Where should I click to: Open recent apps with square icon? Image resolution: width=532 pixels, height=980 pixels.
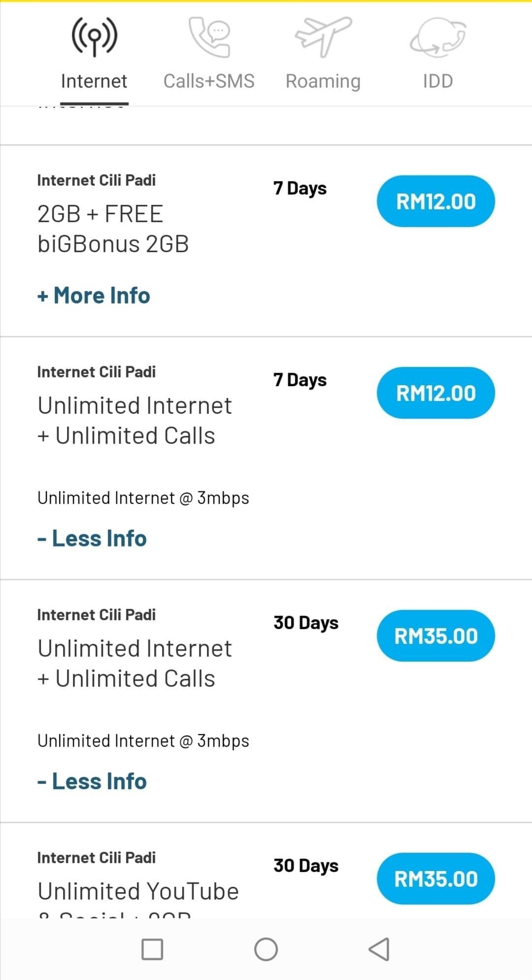pyautogui.click(x=152, y=949)
